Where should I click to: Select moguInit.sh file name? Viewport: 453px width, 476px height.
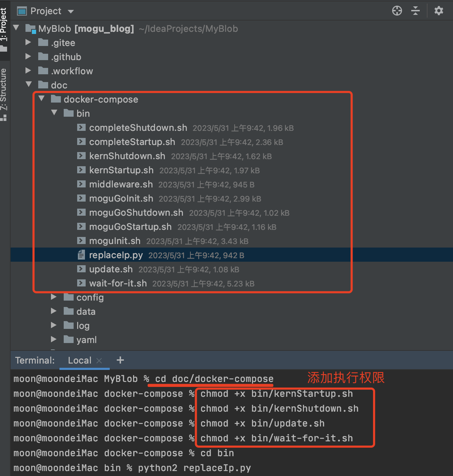pyautogui.click(x=115, y=241)
